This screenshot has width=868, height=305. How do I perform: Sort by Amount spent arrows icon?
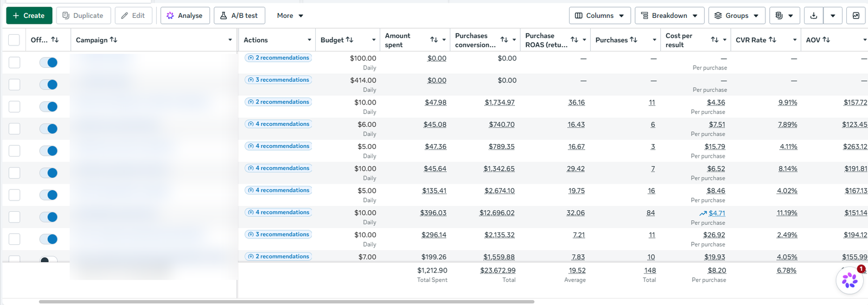(x=434, y=40)
